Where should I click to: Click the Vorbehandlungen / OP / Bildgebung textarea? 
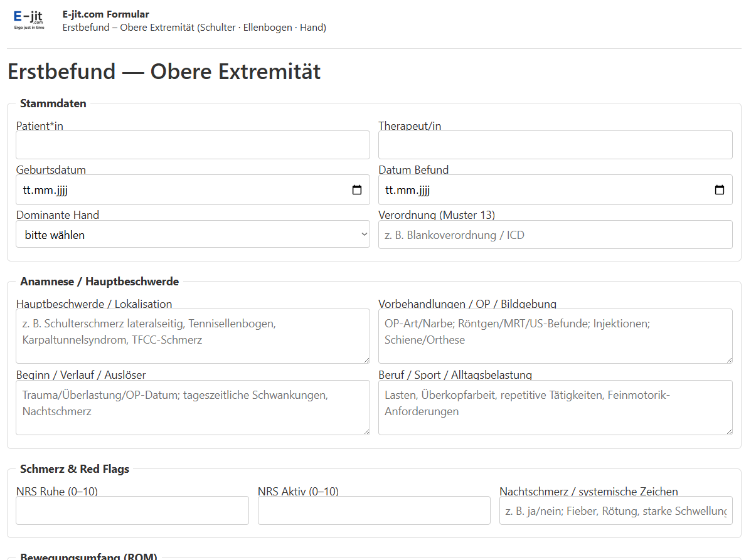555,336
